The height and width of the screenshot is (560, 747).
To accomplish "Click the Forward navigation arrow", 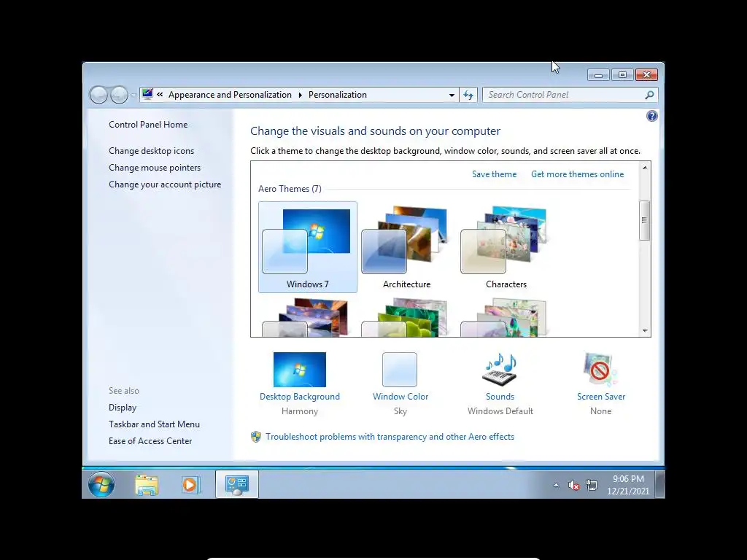I will pos(119,95).
